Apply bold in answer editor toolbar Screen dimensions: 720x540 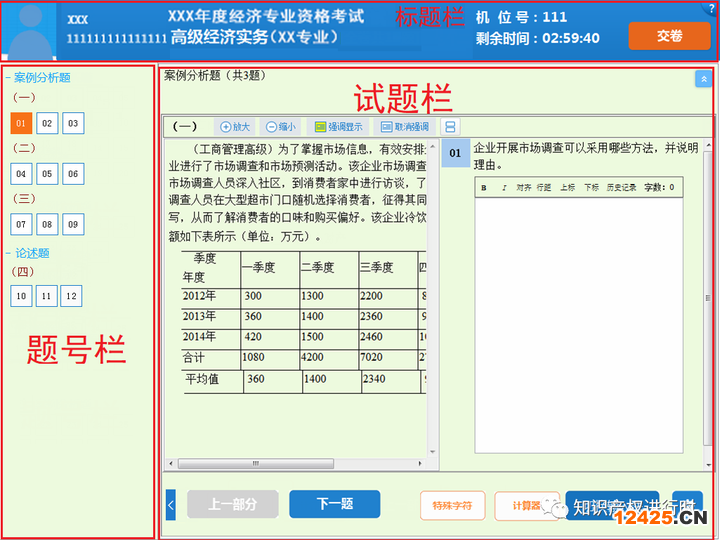[x=484, y=187]
